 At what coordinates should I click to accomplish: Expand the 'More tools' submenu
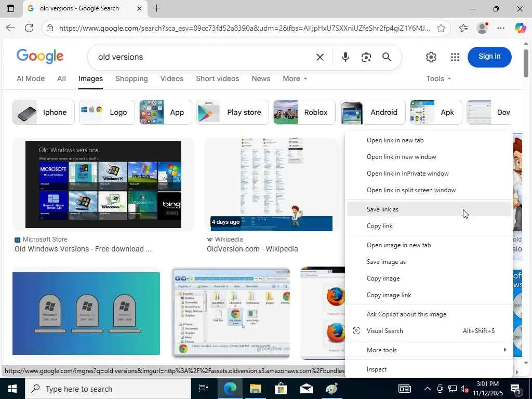[429, 350]
